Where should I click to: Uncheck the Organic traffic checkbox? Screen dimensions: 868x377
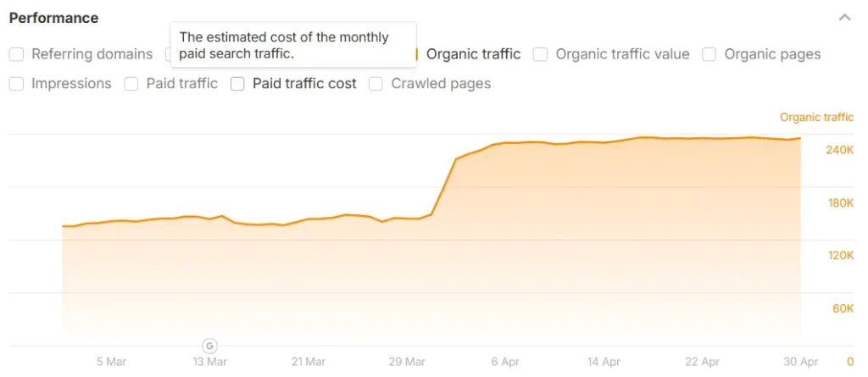click(415, 54)
